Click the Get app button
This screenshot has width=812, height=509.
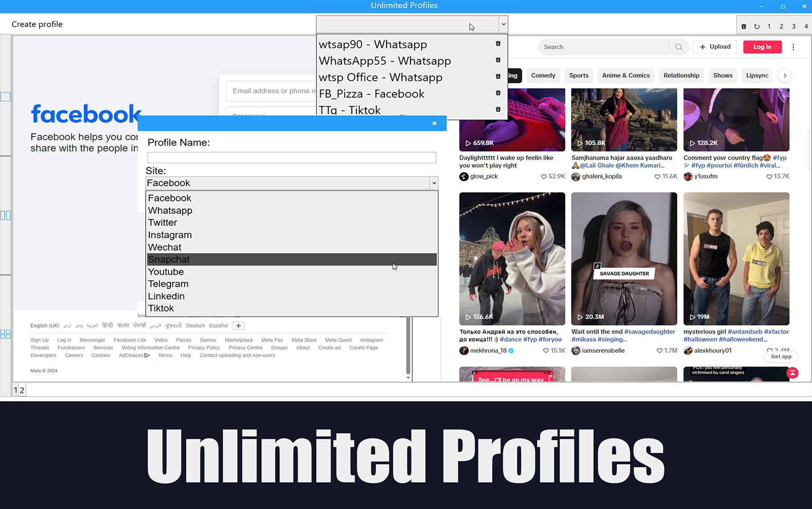click(781, 356)
